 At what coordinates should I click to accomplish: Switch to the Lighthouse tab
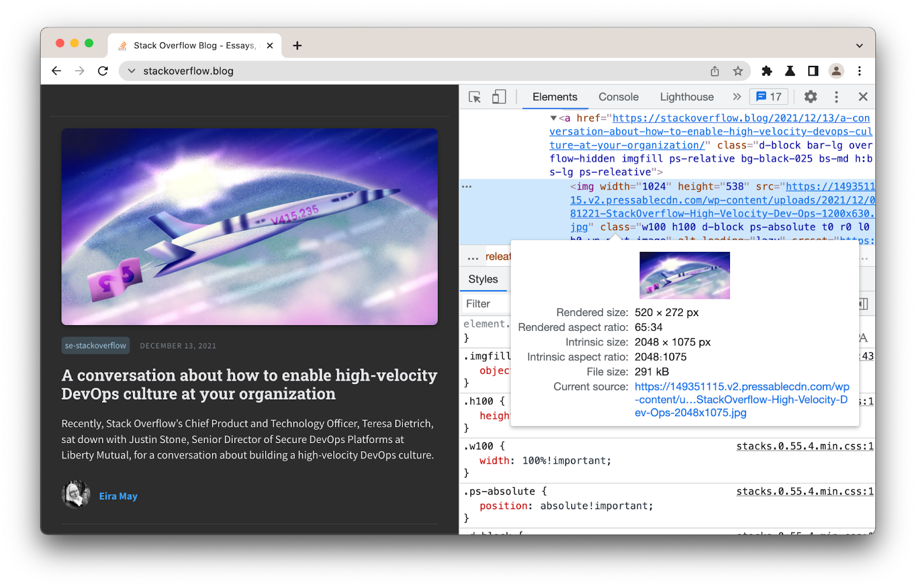tap(686, 97)
